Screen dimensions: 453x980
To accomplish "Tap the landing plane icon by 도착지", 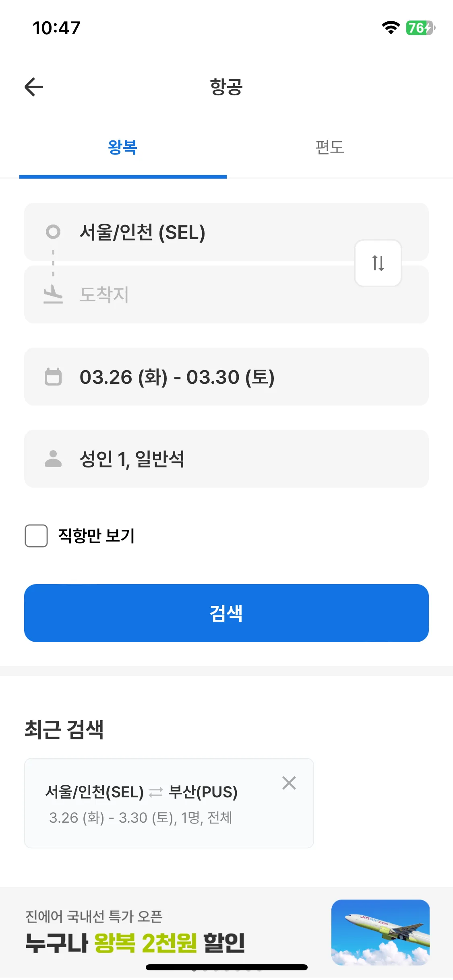I will point(53,294).
